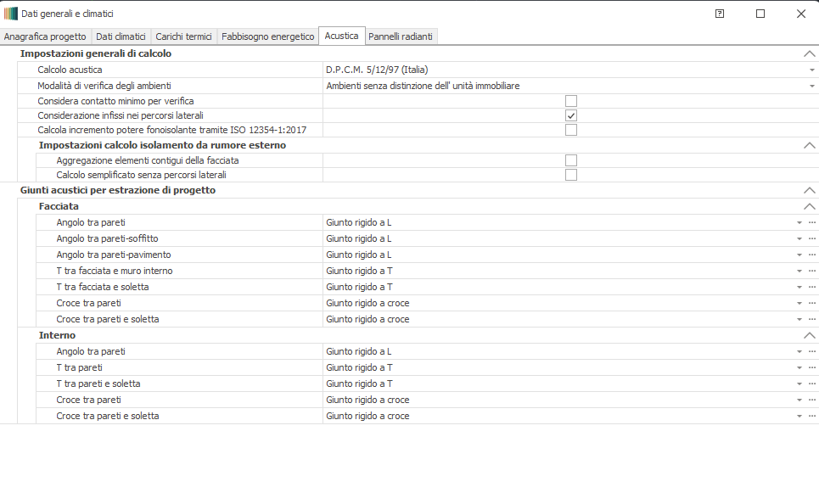Click ellipsis for Interno Croce tra pareti e soletta
Viewport: 819px width, 504px height.
811,416
